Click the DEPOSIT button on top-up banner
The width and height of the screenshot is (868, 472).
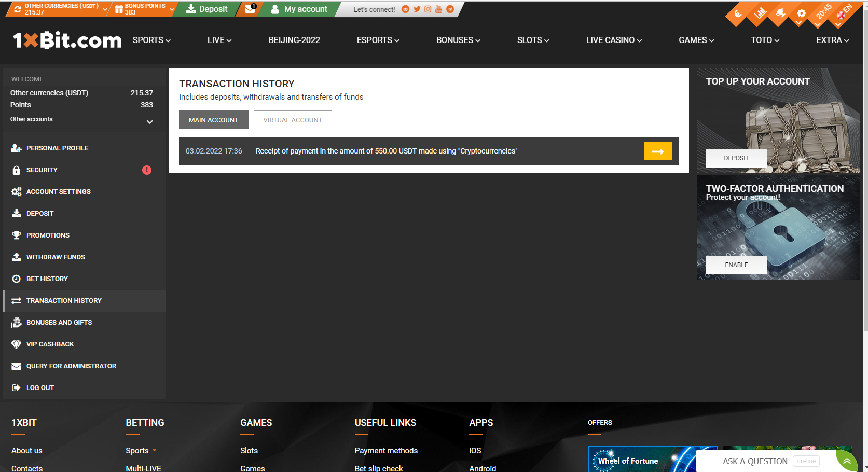pos(736,158)
